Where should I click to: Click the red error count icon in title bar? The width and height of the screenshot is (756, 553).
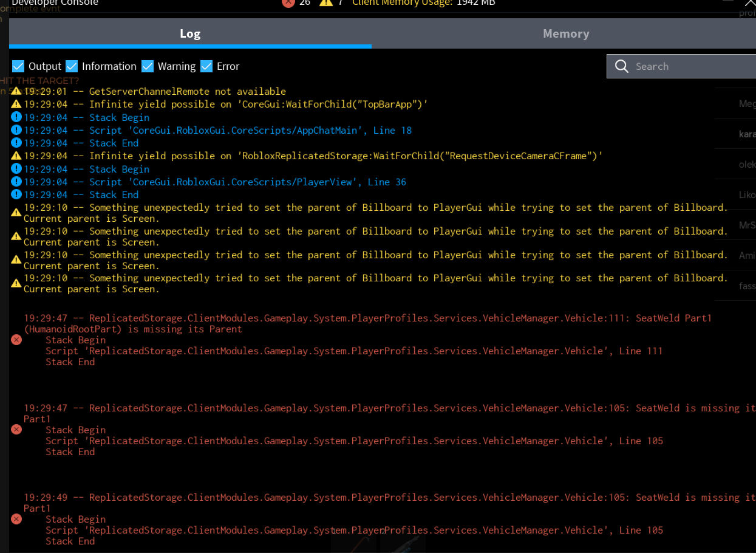coord(288,3)
